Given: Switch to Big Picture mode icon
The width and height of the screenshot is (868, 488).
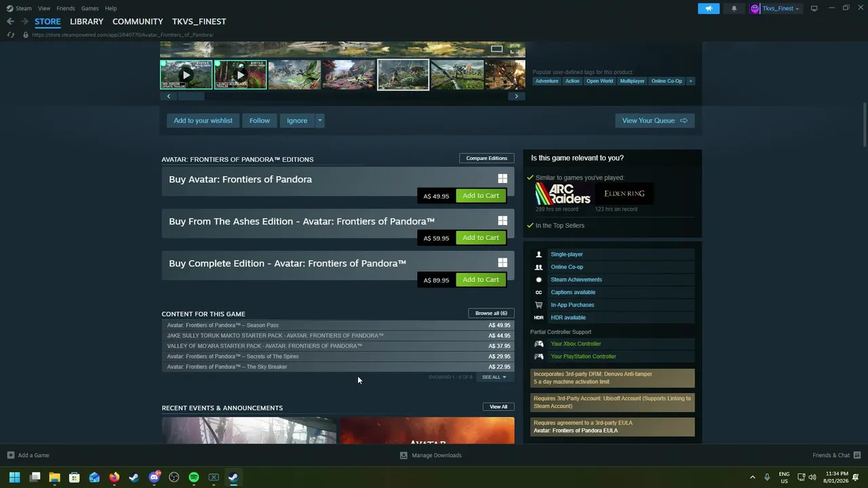Looking at the screenshot, I should click(x=814, y=8).
